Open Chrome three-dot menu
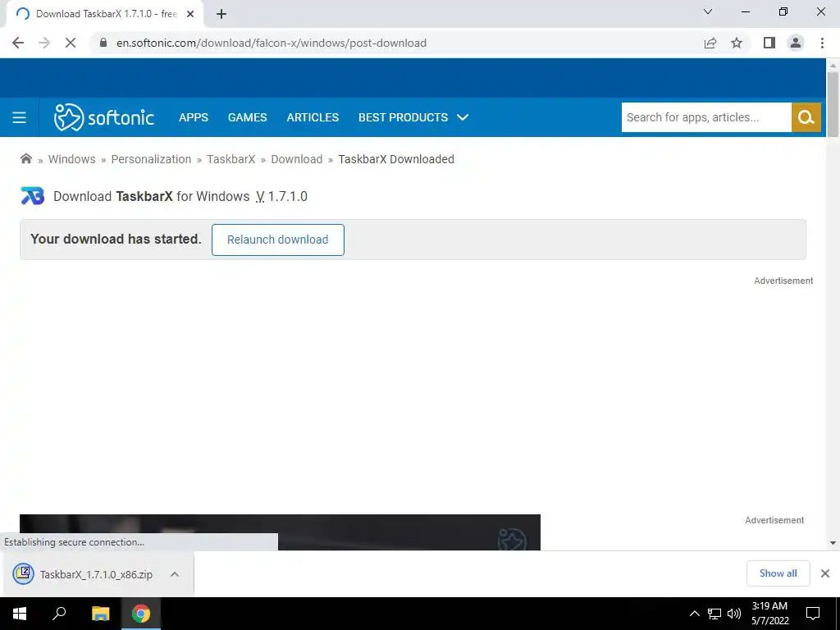840x630 pixels. (822, 43)
